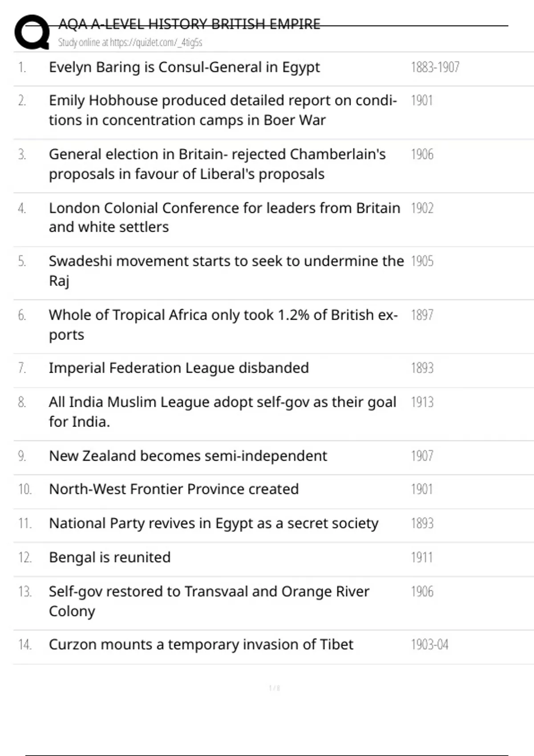The width and height of the screenshot is (534, 756).
Task: Select the London Colonial Conference term
Action: (x=224, y=217)
